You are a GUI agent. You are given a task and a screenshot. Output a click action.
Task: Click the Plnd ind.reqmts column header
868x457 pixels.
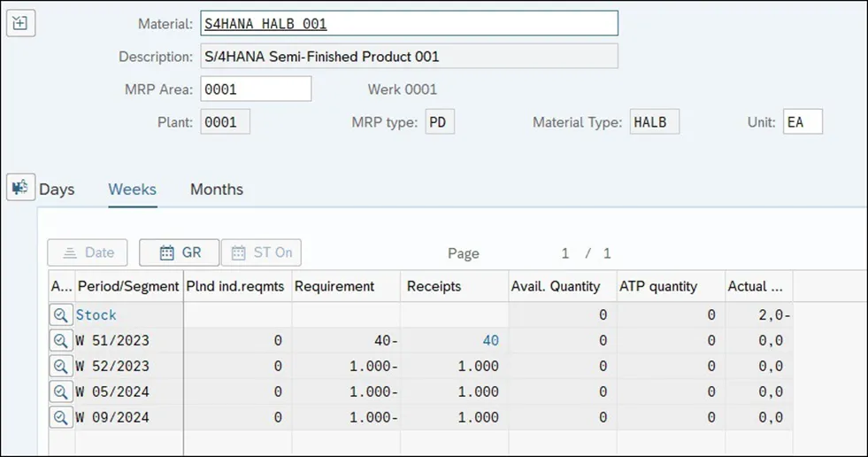pyautogui.click(x=237, y=286)
